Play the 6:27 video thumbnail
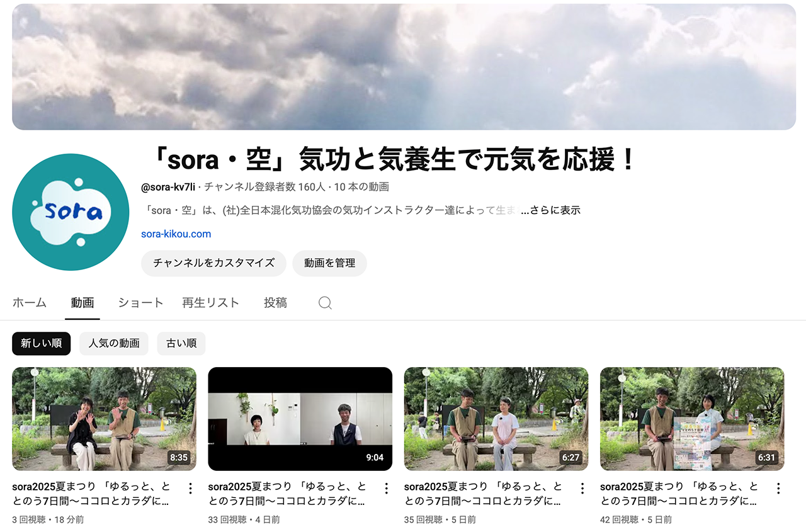 (496, 419)
